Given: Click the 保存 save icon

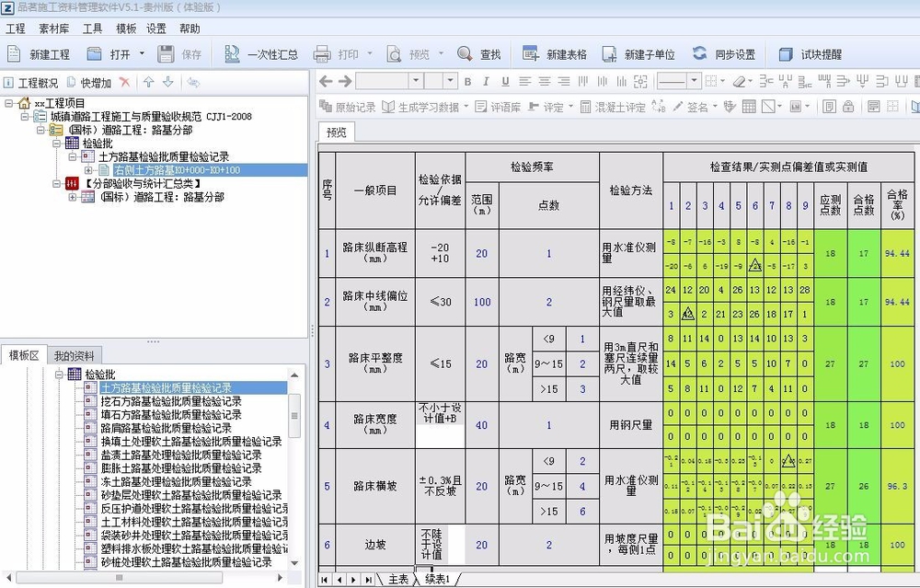Looking at the screenshot, I should [166, 54].
